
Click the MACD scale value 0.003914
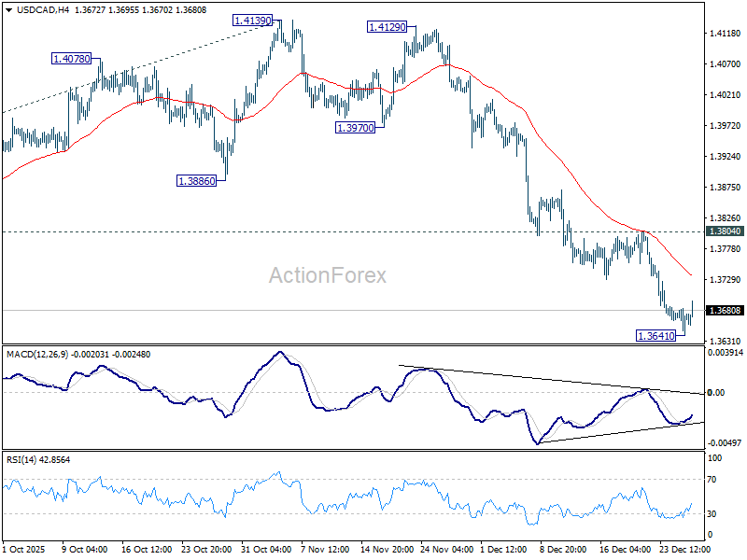point(726,353)
